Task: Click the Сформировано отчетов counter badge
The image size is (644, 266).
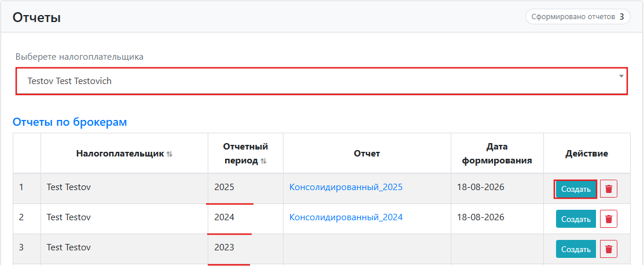Action: point(577,17)
